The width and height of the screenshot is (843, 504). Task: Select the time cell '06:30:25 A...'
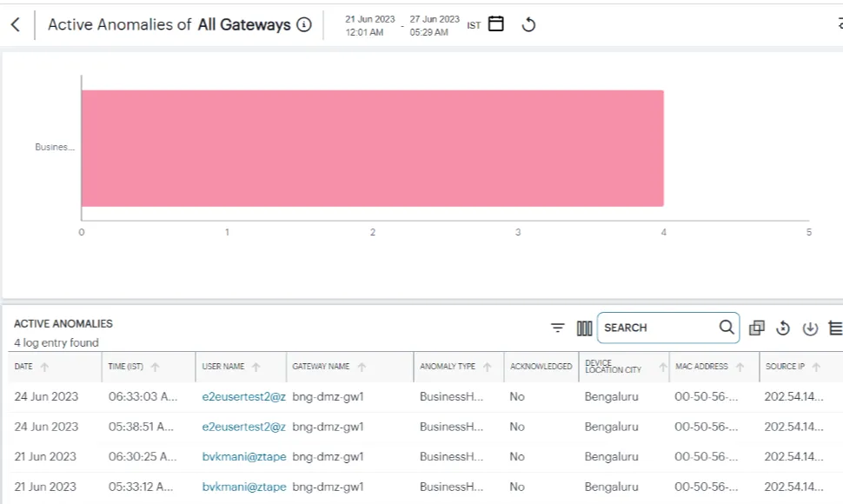click(143, 457)
